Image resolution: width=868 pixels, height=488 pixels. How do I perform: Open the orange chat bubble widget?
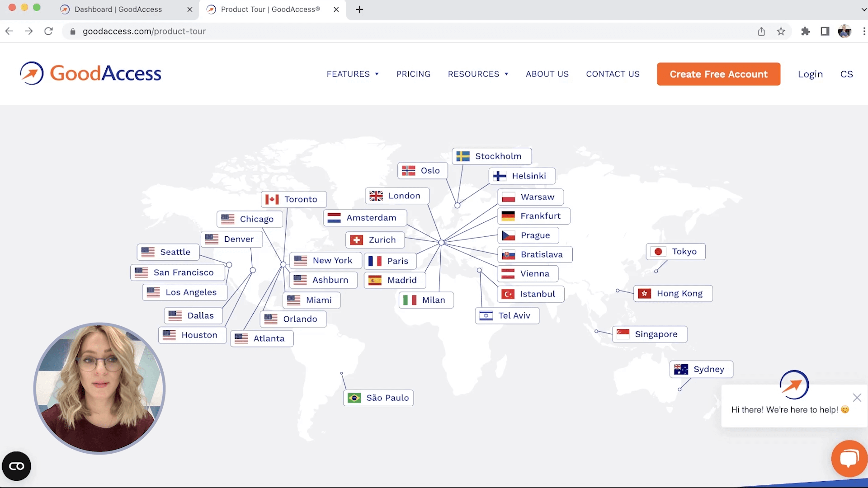[x=849, y=458]
